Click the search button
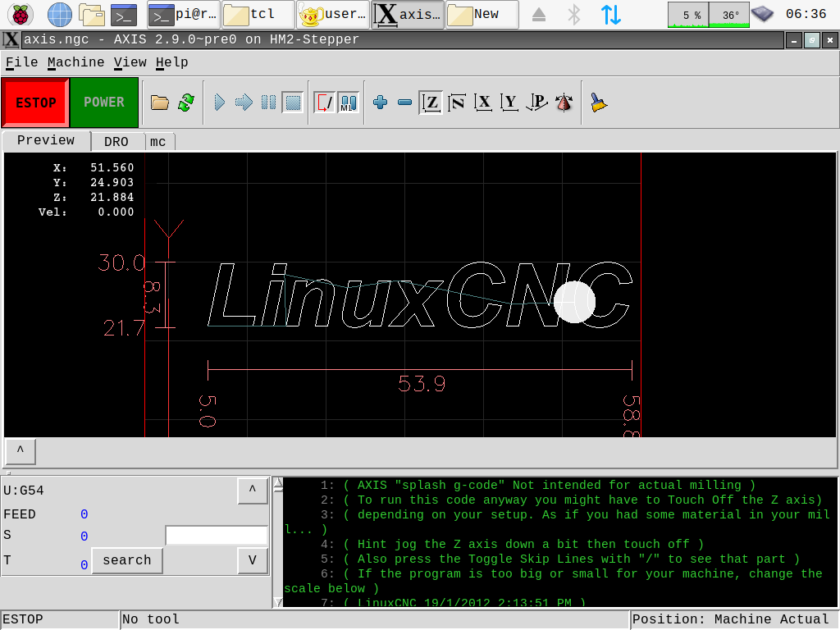The height and width of the screenshot is (630, 840). click(x=127, y=560)
